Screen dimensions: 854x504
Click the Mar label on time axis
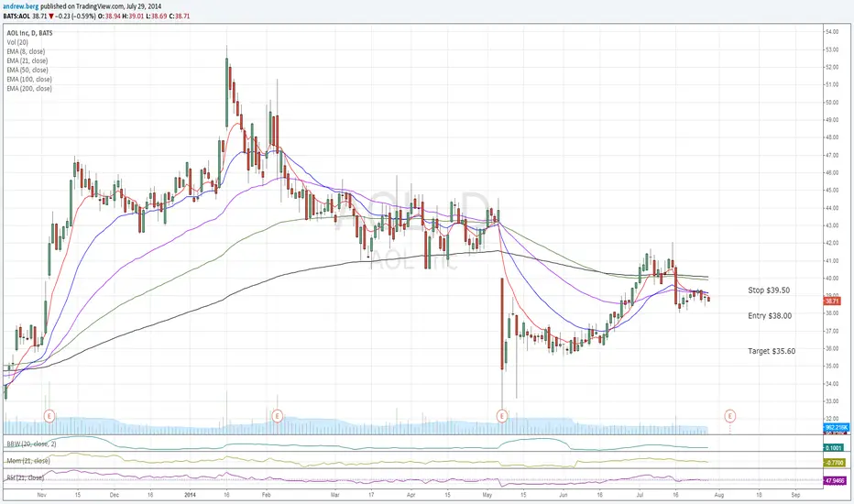335,495
